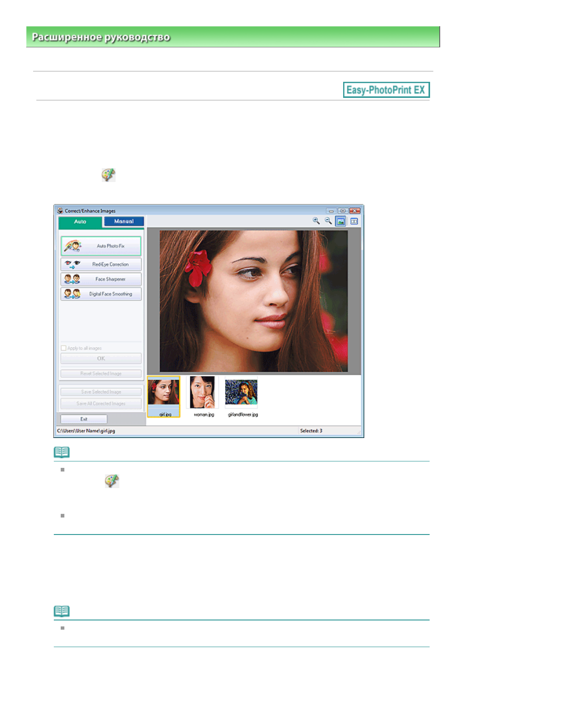Image resolution: width=563 pixels, height=728 pixels.
Task: Switch to the Auto tab
Action: pyautogui.click(x=80, y=222)
